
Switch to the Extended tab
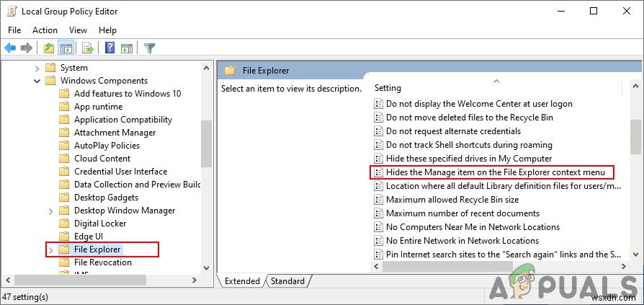point(242,281)
